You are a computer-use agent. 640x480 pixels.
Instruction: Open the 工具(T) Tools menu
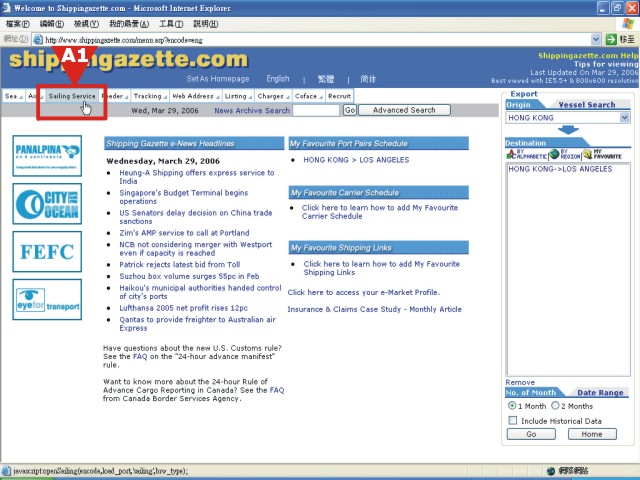(x=171, y=24)
